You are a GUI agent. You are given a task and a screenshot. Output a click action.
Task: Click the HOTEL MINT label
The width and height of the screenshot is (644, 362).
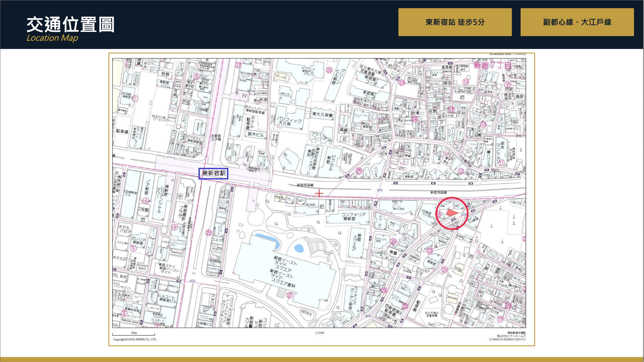click(x=121, y=276)
